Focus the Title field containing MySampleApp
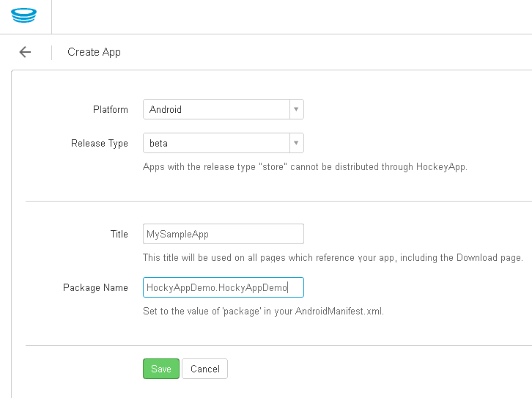 point(223,234)
